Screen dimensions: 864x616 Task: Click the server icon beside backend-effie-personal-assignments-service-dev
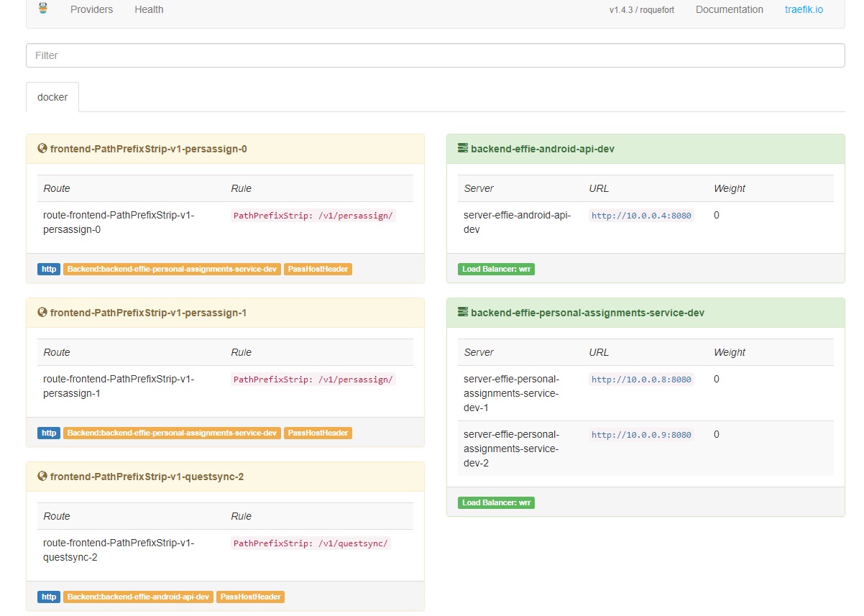click(x=461, y=312)
